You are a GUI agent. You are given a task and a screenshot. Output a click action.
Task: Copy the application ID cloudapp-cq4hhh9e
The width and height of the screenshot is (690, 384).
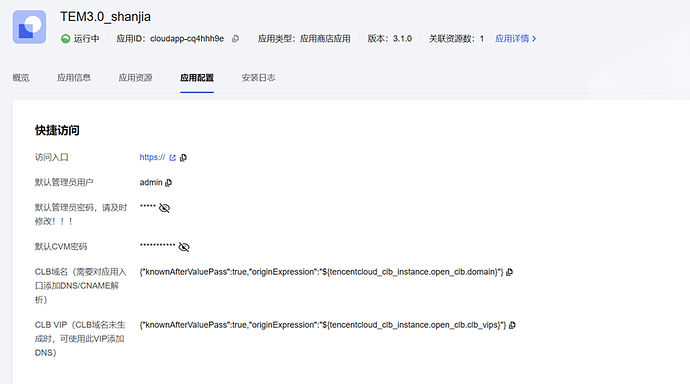coord(235,39)
